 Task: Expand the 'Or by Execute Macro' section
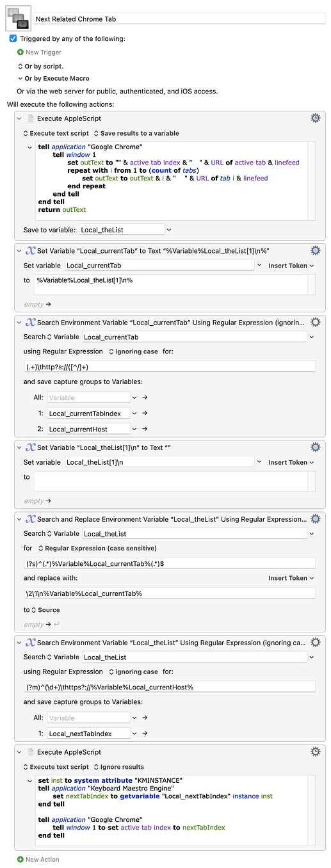tap(20, 79)
